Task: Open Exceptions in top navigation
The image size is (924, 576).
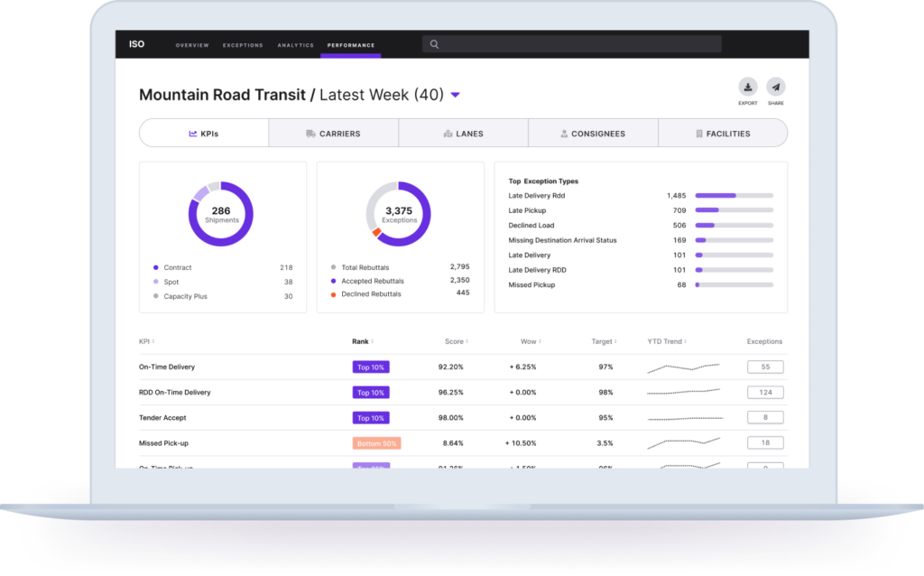Action: click(x=243, y=45)
